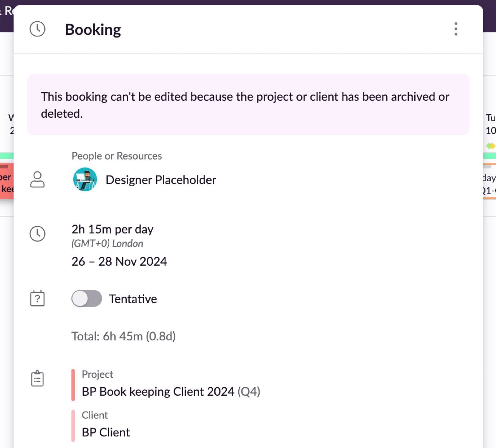Toggle the Tentative switch

coord(87,299)
